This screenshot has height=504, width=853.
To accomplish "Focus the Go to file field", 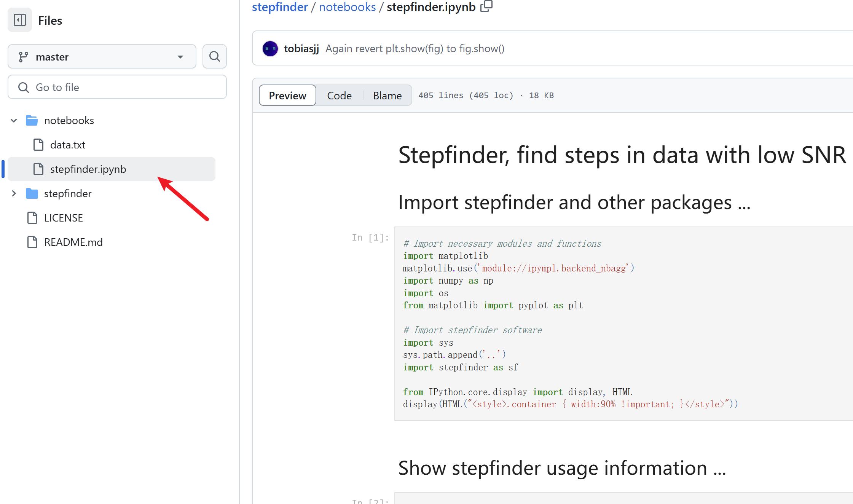I will (117, 87).
